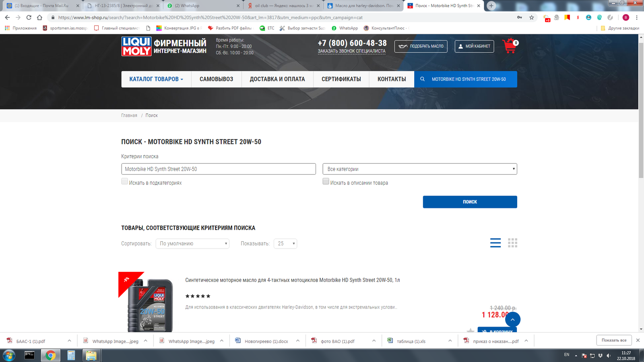This screenshot has width=644, height=362.
Task: Click the browser address bar
Action: (282, 17)
